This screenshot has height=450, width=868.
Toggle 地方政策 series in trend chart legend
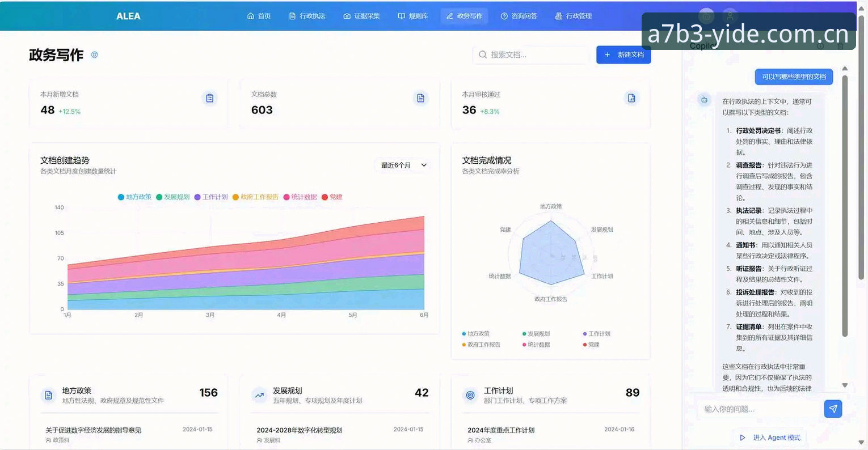point(134,197)
